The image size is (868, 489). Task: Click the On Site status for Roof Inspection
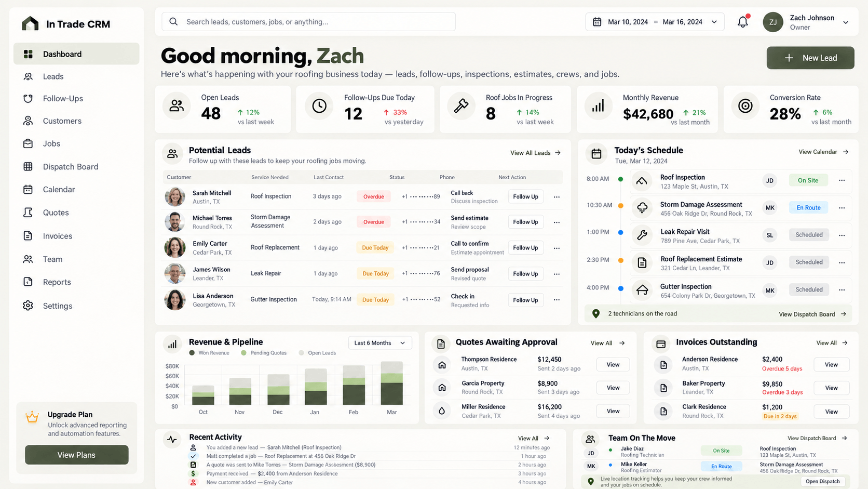tap(808, 180)
